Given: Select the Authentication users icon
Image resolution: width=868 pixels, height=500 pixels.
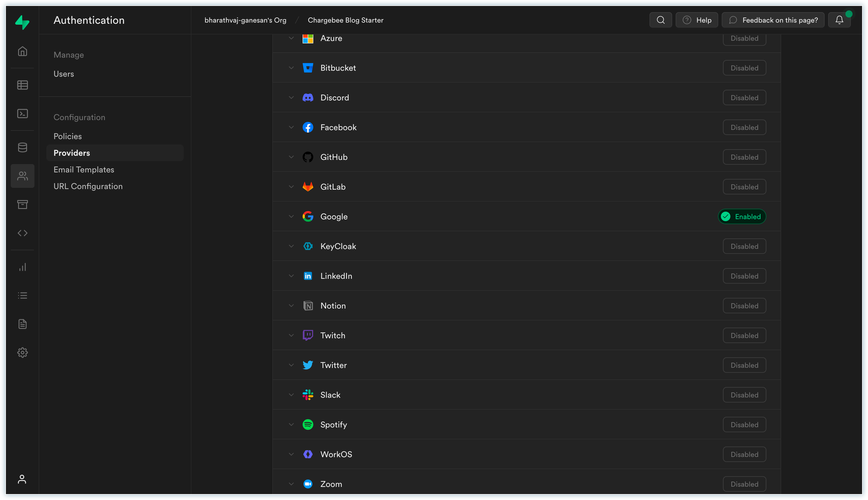Looking at the screenshot, I should pyautogui.click(x=22, y=176).
